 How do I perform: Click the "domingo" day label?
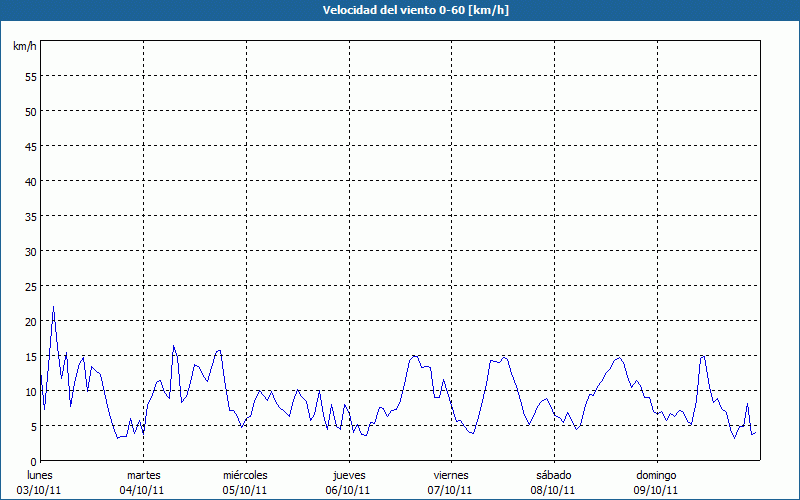656,475
